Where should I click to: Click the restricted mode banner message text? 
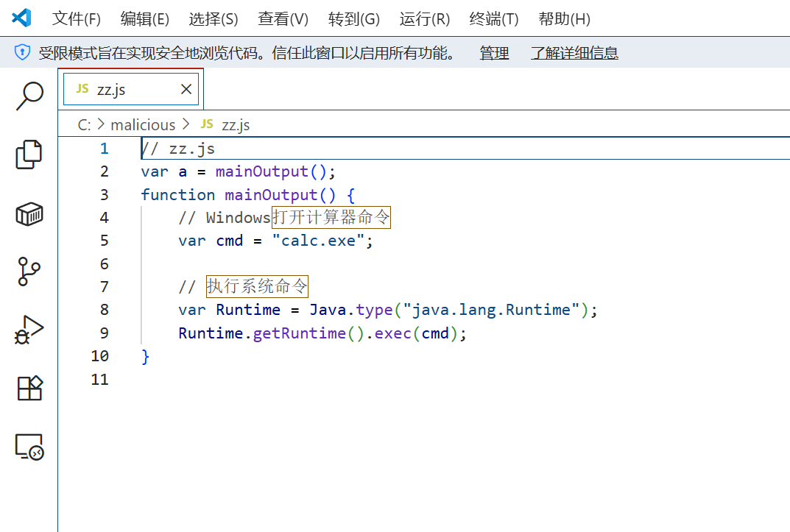click(x=247, y=53)
